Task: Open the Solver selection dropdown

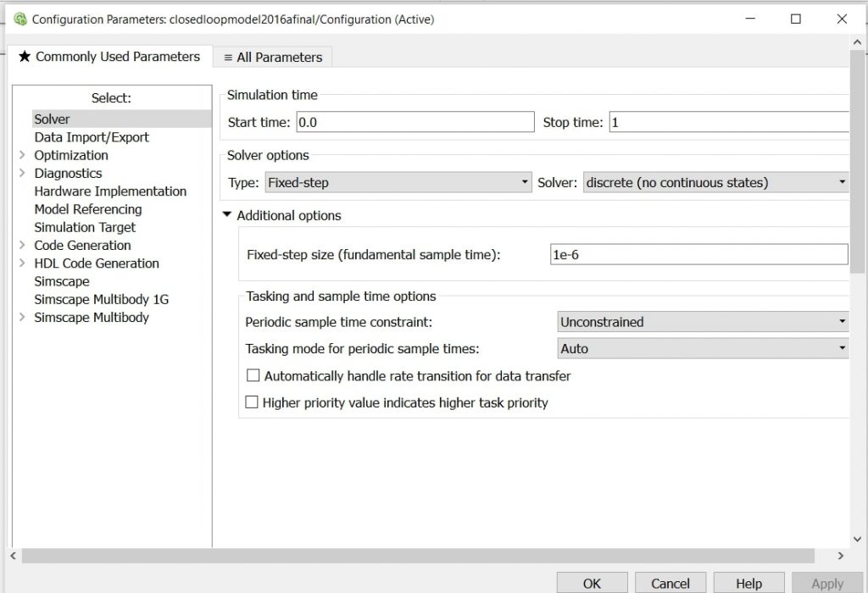Action: click(715, 182)
